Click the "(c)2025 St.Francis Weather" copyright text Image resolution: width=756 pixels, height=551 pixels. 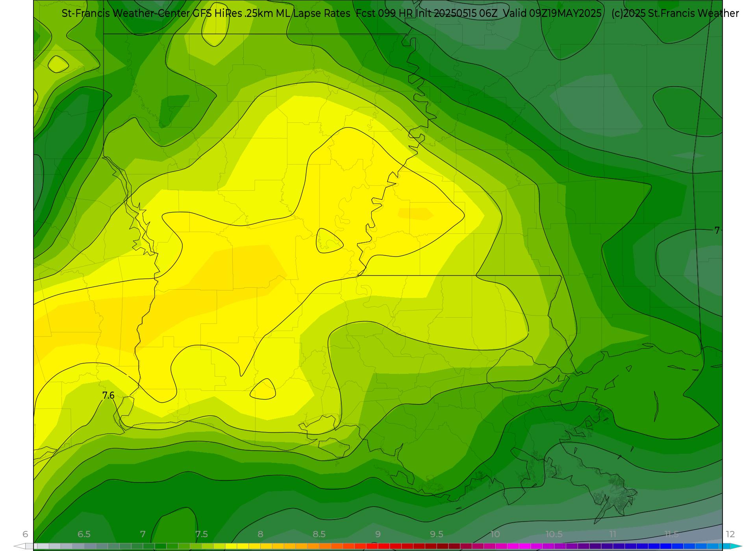[x=675, y=13]
